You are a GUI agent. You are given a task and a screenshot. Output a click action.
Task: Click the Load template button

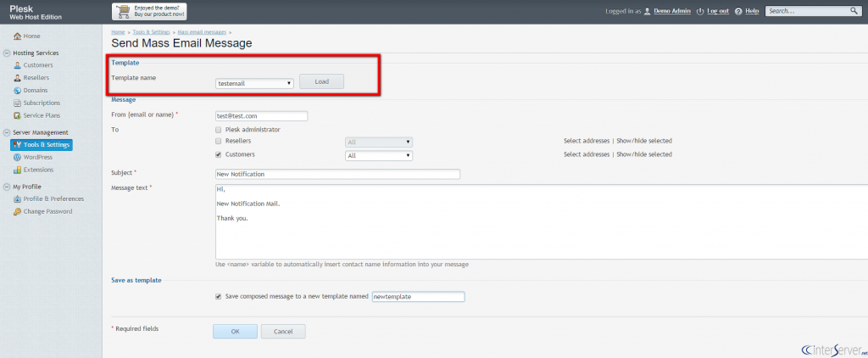coord(321,81)
